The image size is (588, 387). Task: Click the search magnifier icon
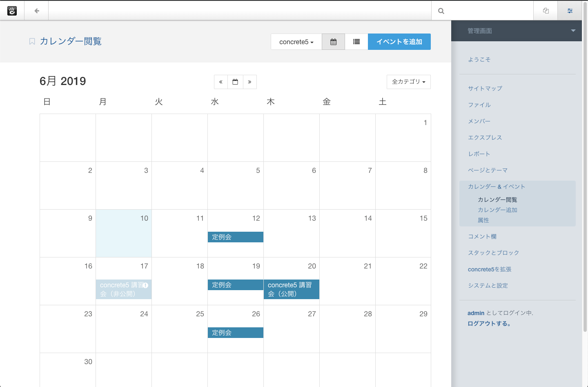(x=441, y=11)
